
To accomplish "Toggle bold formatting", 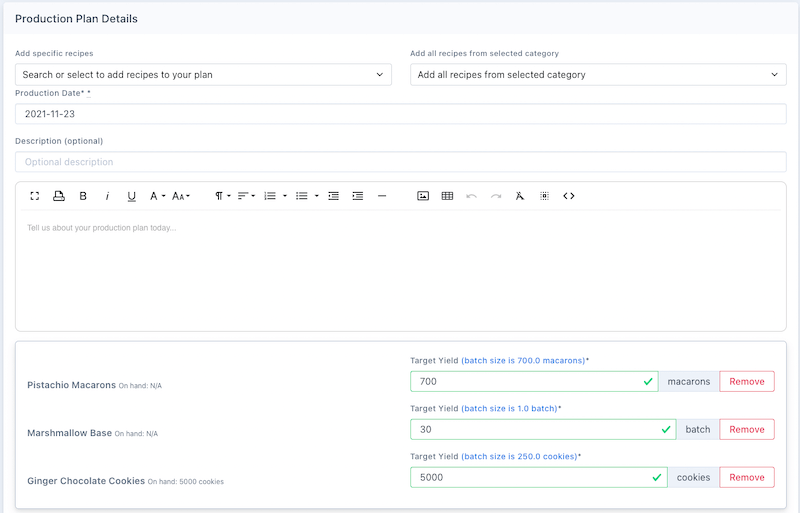I will (x=83, y=196).
